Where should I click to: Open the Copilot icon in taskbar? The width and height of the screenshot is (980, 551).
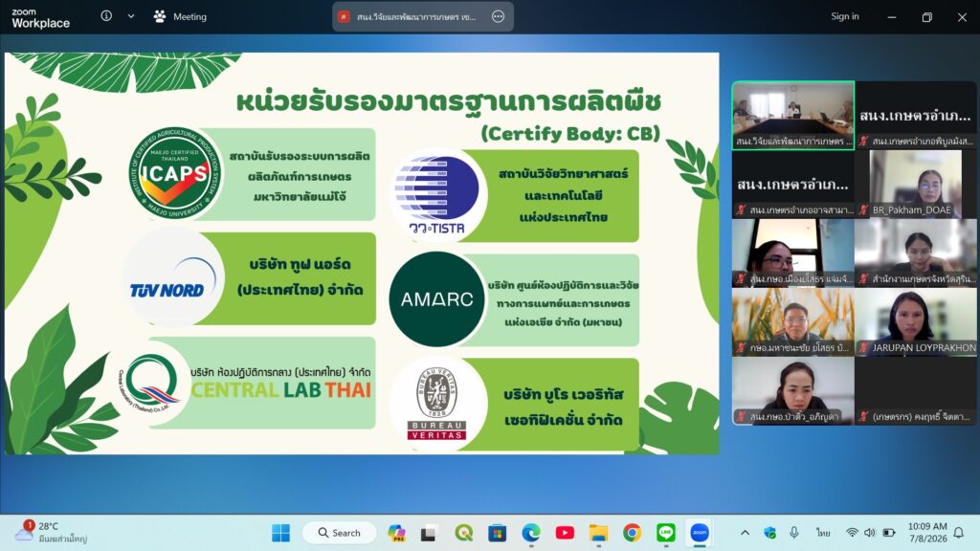[x=396, y=533]
